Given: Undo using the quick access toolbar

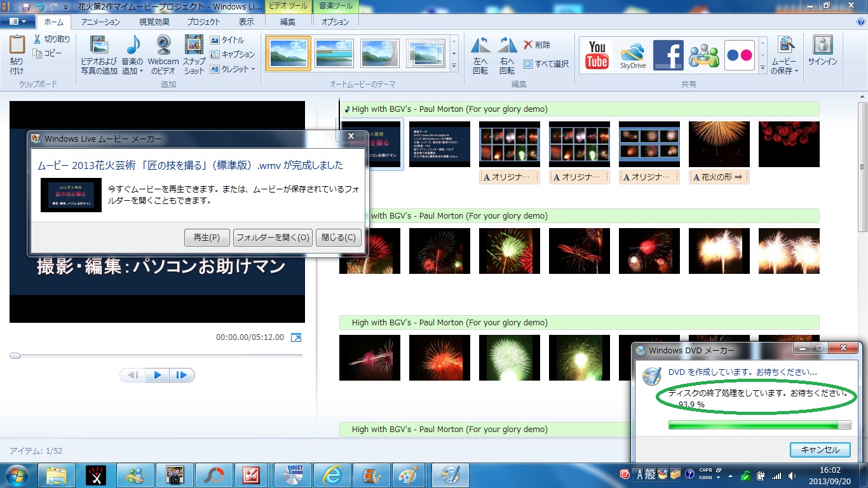Looking at the screenshot, I should click(x=40, y=6).
